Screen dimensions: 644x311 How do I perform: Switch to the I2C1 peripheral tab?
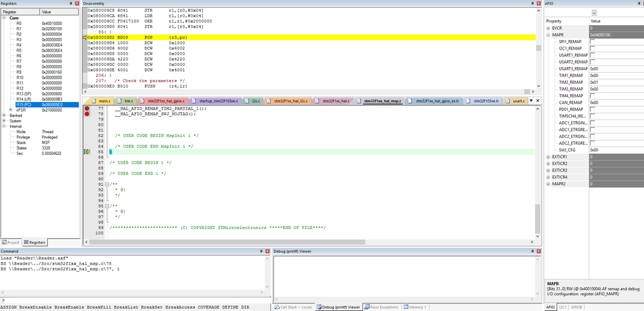pos(563,307)
